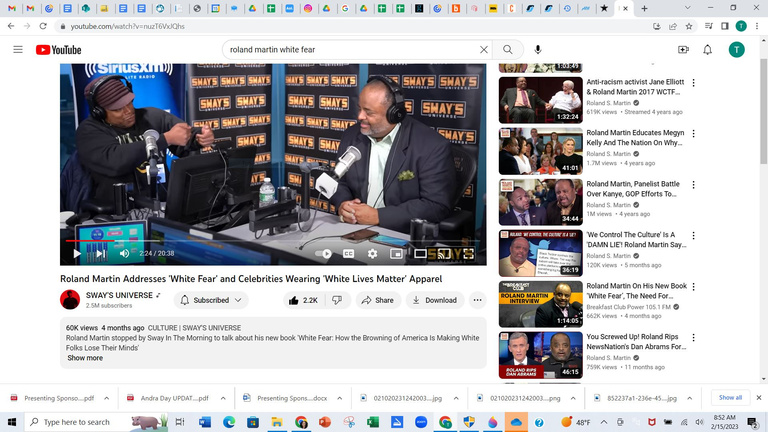Like the video
The image size is (768, 432).
coord(302,300)
